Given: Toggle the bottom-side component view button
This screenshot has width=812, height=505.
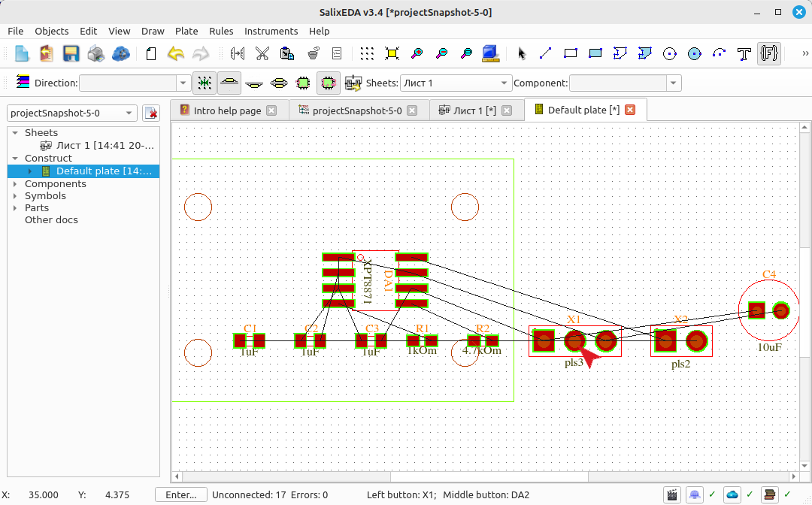Looking at the screenshot, I should click(x=254, y=83).
